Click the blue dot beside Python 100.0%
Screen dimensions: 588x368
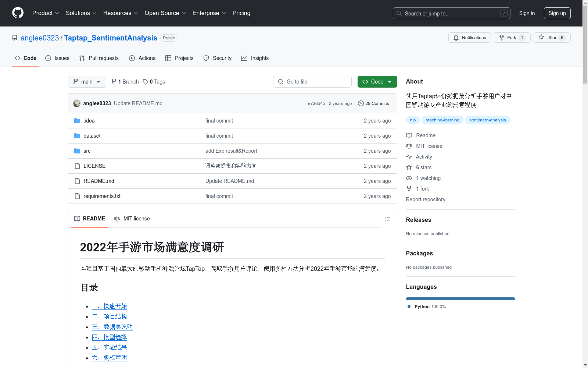[409, 307]
